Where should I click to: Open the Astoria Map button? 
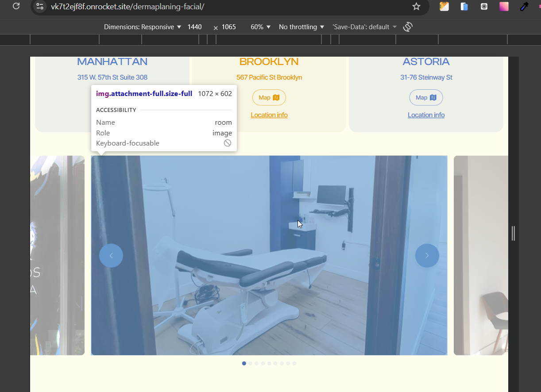(426, 98)
